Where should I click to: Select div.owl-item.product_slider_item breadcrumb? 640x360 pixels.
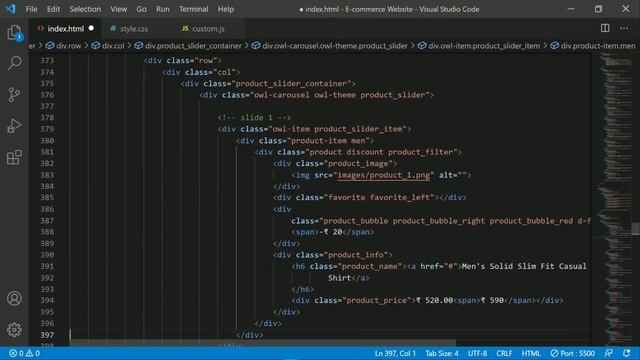pyautogui.click(x=479, y=46)
